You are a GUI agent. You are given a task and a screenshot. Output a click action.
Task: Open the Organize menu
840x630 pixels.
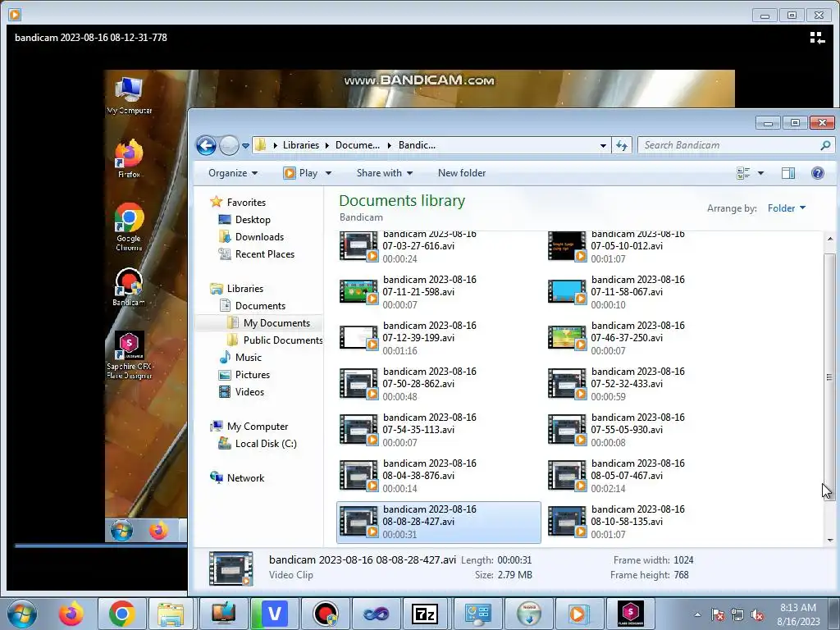click(233, 173)
